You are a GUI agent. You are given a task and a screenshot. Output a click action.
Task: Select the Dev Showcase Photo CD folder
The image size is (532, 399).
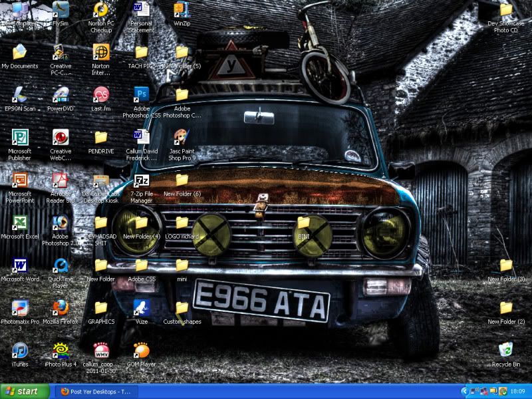506,10
